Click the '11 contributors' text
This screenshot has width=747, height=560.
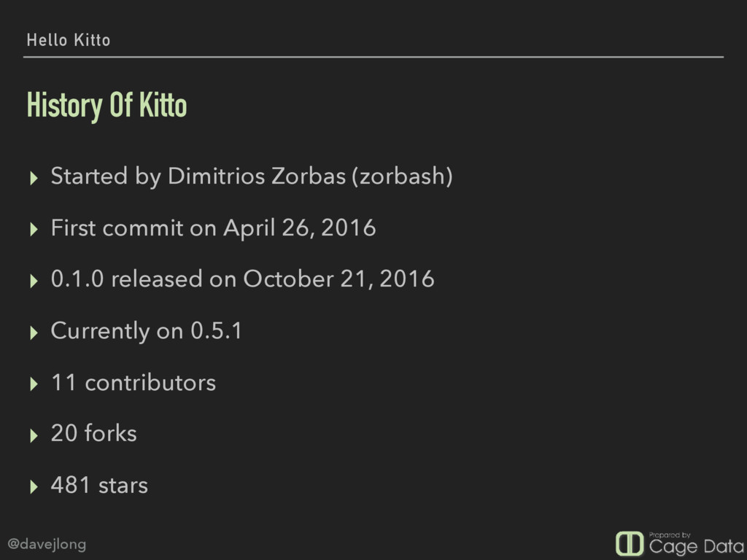pos(133,382)
